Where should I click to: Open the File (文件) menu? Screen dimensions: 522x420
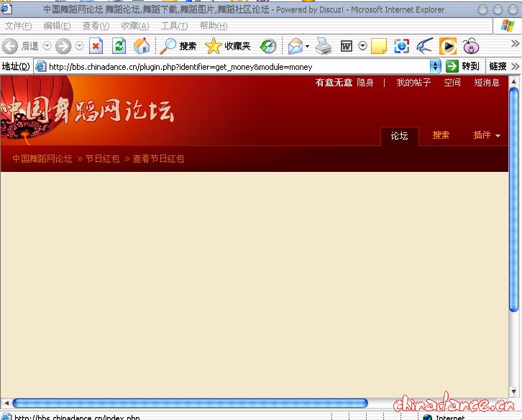(18, 26)
